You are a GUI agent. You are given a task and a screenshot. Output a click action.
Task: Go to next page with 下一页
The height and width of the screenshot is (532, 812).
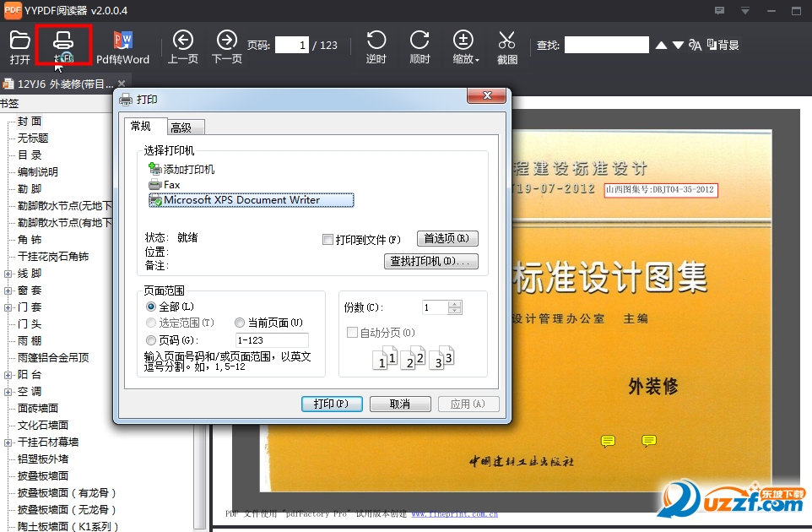(x=227, y=47)
